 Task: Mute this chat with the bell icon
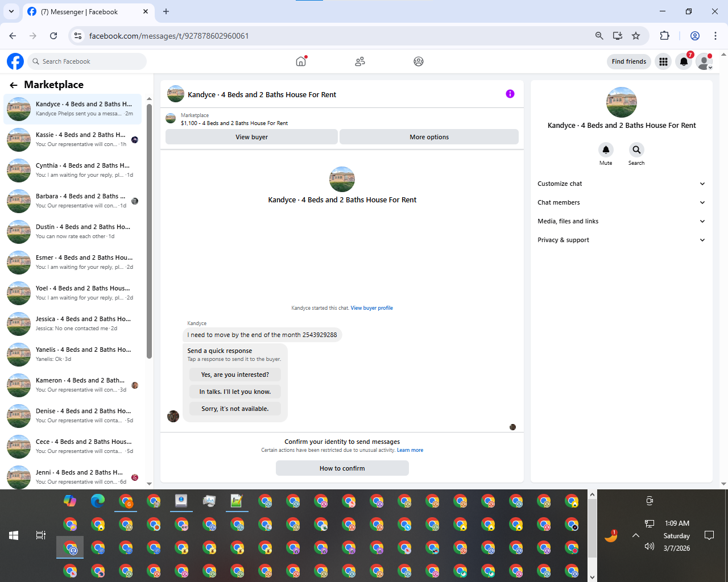click(x=606, y=149)
